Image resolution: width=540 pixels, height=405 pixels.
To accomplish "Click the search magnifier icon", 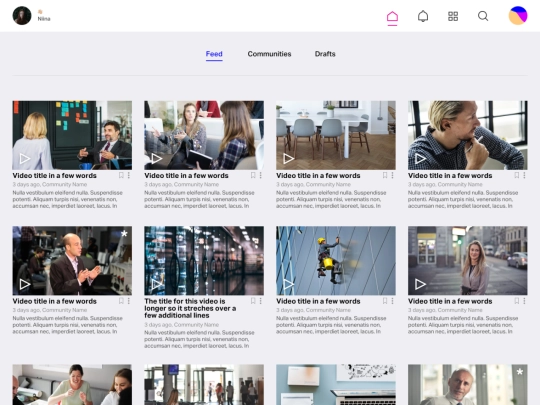I will pos(483,16).
